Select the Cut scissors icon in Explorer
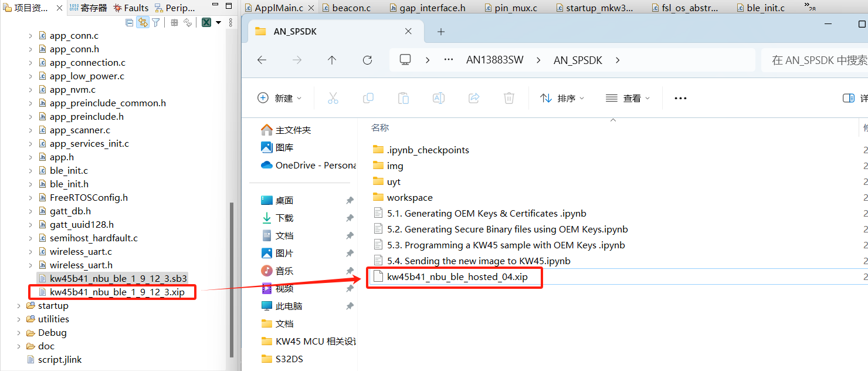868x371 pixels. pos(333,97)
